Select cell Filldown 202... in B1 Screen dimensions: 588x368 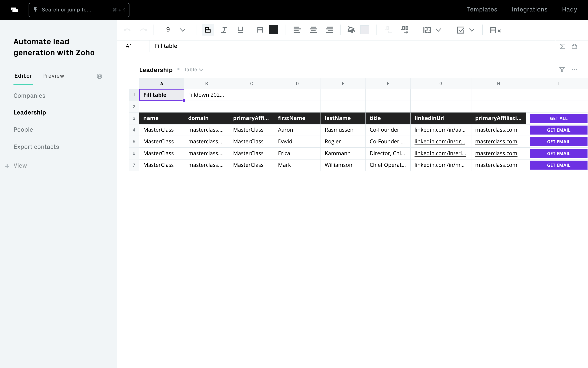(x=207, y=95)
